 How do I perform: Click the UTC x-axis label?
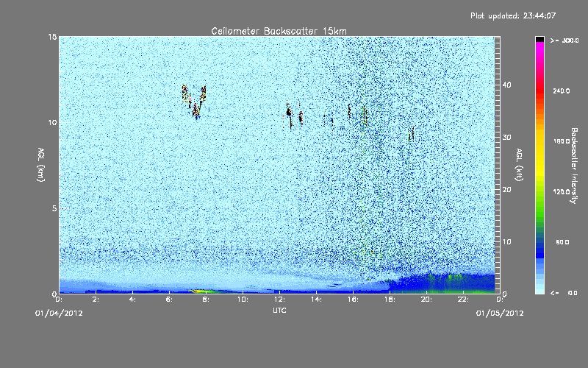pos(279,310)
